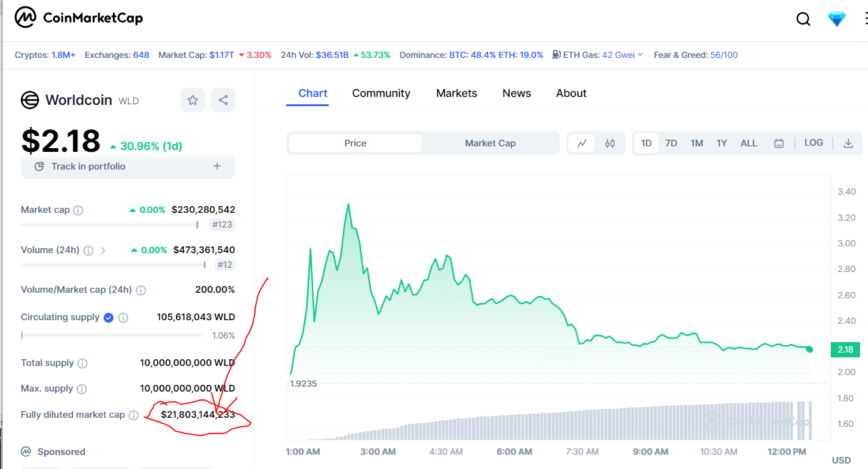
Task: Download chart data with download icon
Action: (x=848, y=143)
